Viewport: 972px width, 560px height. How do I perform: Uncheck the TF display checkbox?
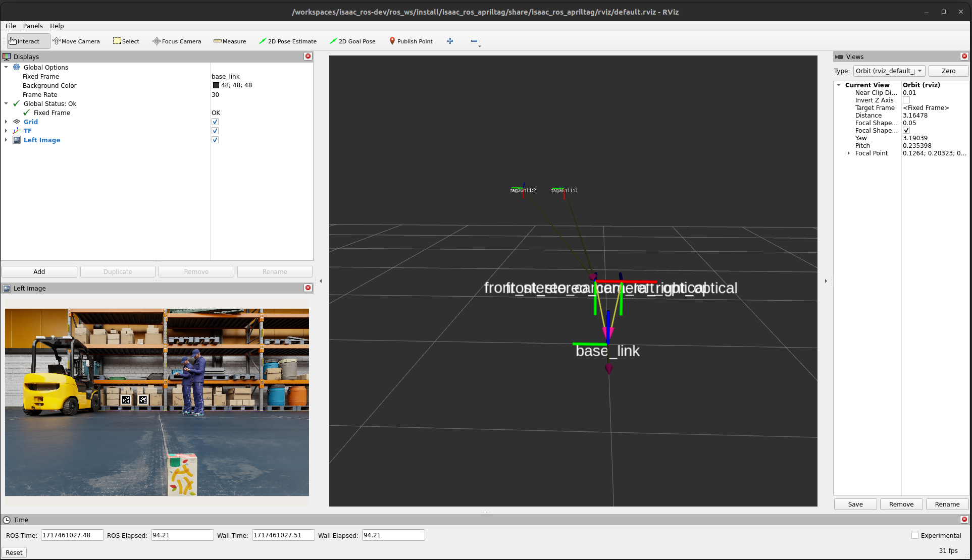tap(215, 130)
